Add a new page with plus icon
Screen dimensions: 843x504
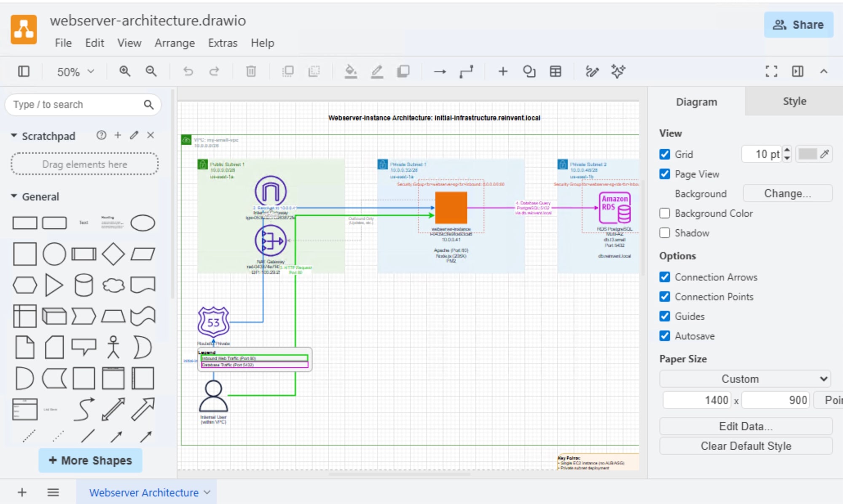[x=22, y=492]
